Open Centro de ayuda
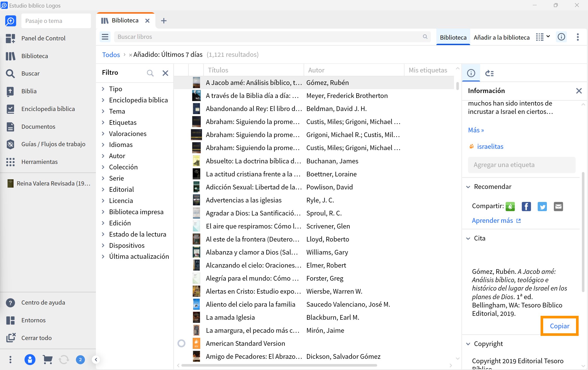 click(x=36, y=303)
